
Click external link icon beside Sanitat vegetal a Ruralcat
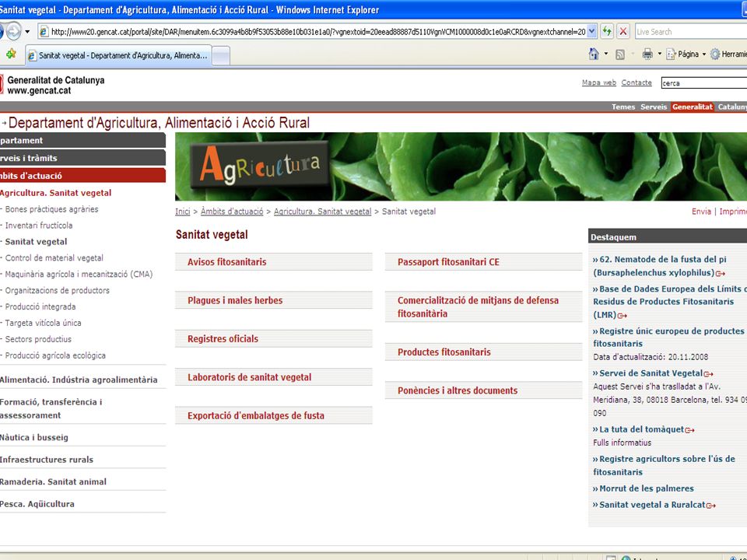click(710, 506)
